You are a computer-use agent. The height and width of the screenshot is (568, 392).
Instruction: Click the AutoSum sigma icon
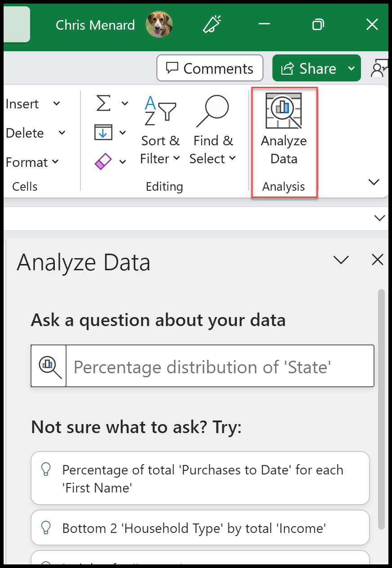103,103
